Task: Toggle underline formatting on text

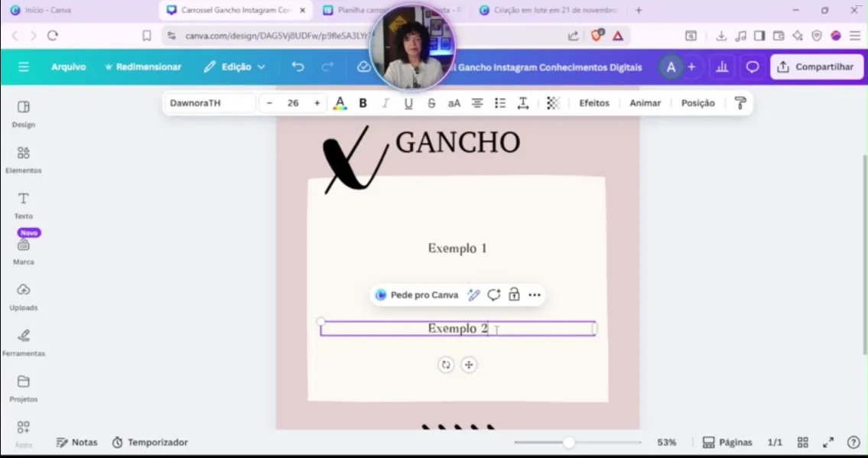Action: 408,103
